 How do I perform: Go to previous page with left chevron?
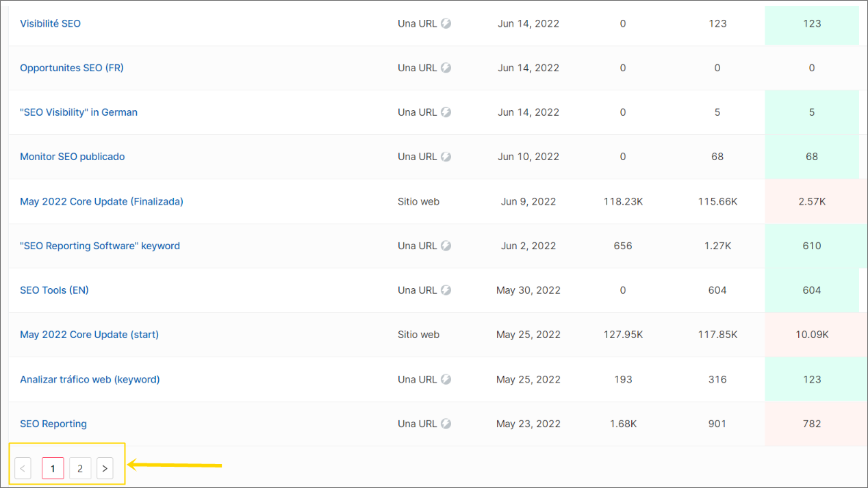(x=23, y=469)
